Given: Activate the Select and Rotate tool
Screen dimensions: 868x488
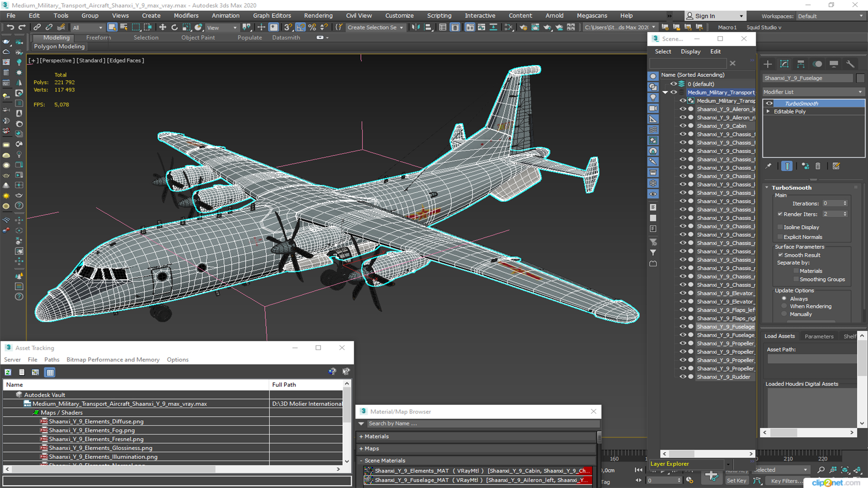Looking at the screenshot, I should (174, 27).
